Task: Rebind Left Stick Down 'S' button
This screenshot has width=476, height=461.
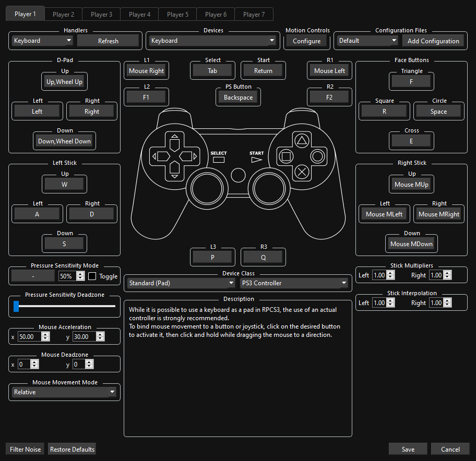Action: tap(64, 244)
